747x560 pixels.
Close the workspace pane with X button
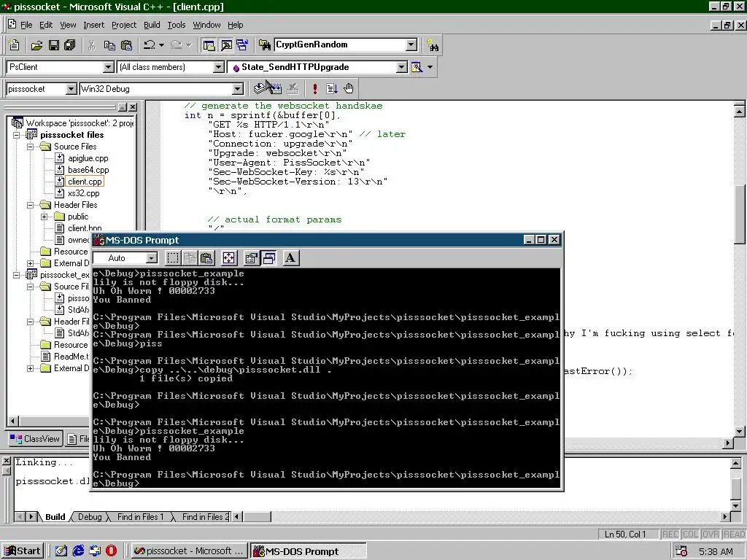[133, 107]
